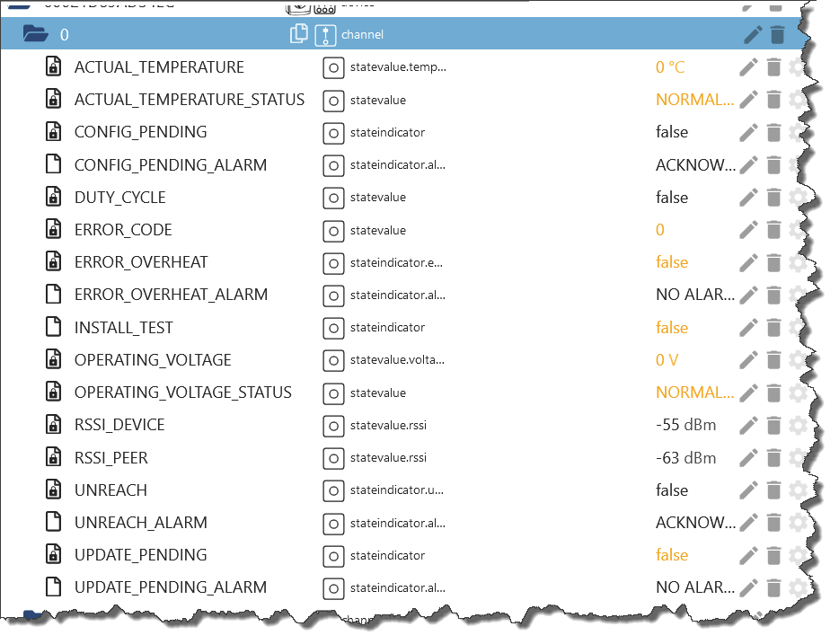Click the state type icon beside ERROR_CODE's statevalue

[333, 230]
